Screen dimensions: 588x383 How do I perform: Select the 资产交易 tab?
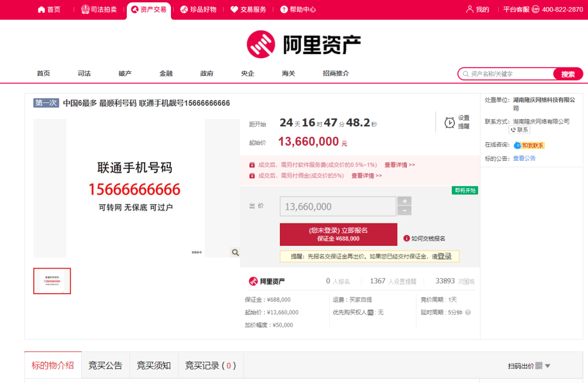point(149,9)
